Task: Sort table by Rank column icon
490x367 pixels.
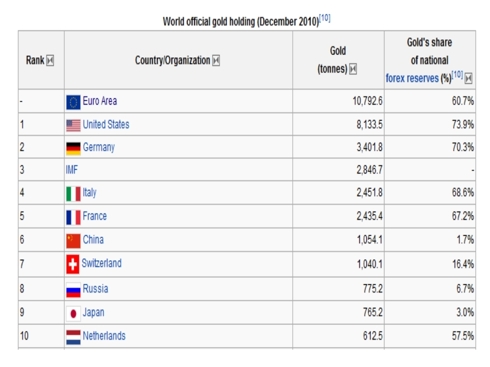Action: tap(50, 60)
